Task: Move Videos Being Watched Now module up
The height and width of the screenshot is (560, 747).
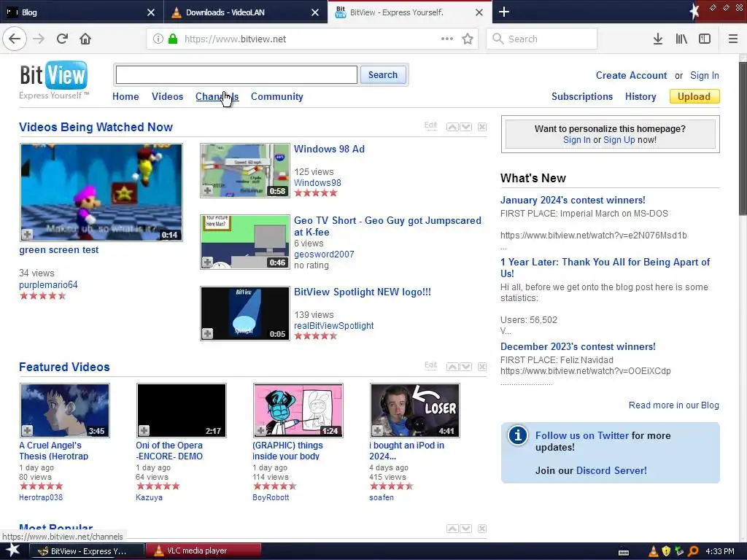Action: click(452, 127)
